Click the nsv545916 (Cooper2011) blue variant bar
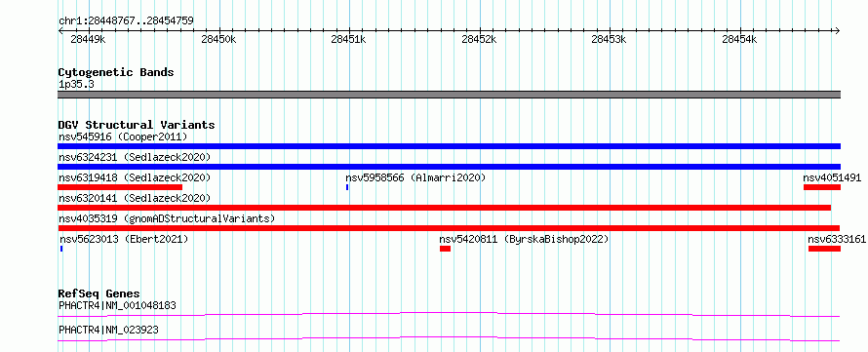The height and width of the screenshot is (352, 868). tap(449, 146)
